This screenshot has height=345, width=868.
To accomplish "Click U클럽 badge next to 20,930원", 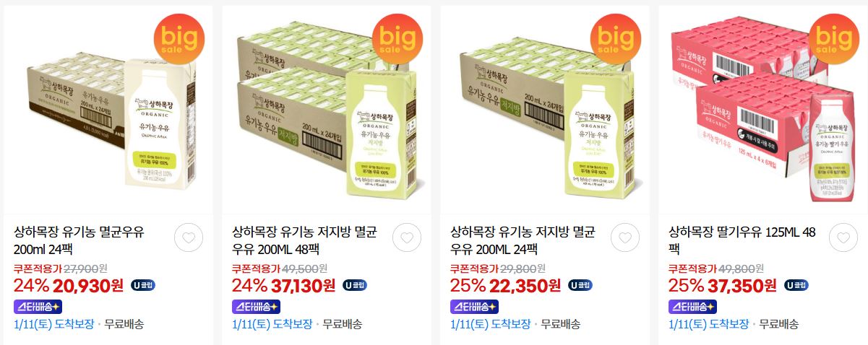I will pos(143,285).
